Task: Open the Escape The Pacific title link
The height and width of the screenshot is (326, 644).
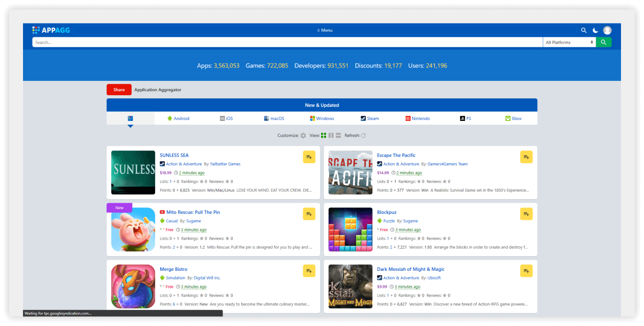Action: (396, 155)
